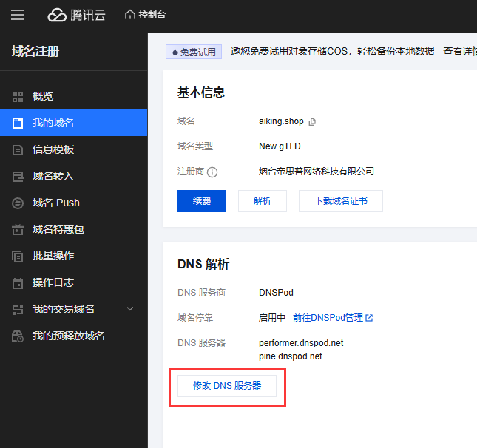Click the 操作日志 calendar icon

18,283
